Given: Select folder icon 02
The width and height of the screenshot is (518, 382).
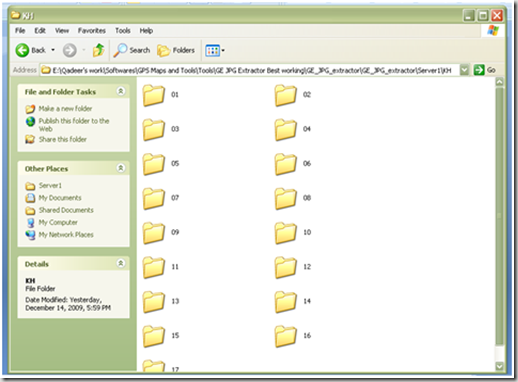Looking at the screenshot, I should click(x=286, y=95).
